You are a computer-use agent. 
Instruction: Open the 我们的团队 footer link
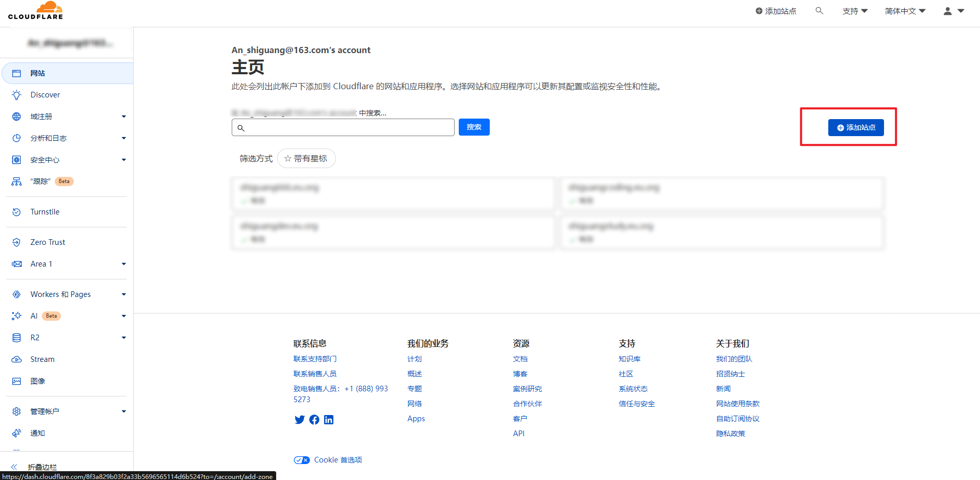[x=734, y=359]
